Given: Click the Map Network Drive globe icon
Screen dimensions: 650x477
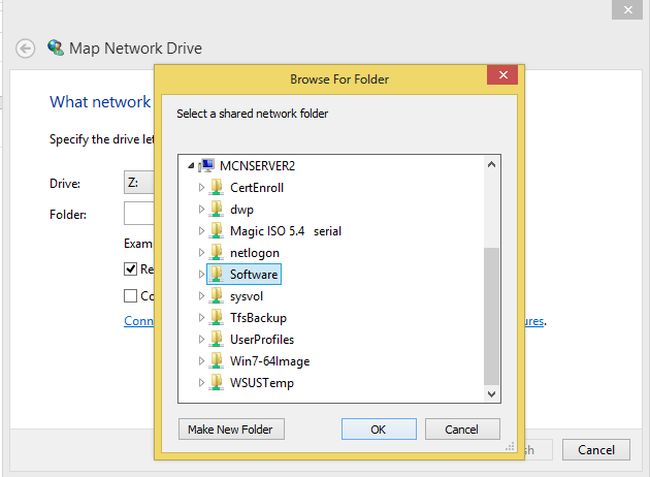Looking at the screenshot, I should tap(56, 48).
